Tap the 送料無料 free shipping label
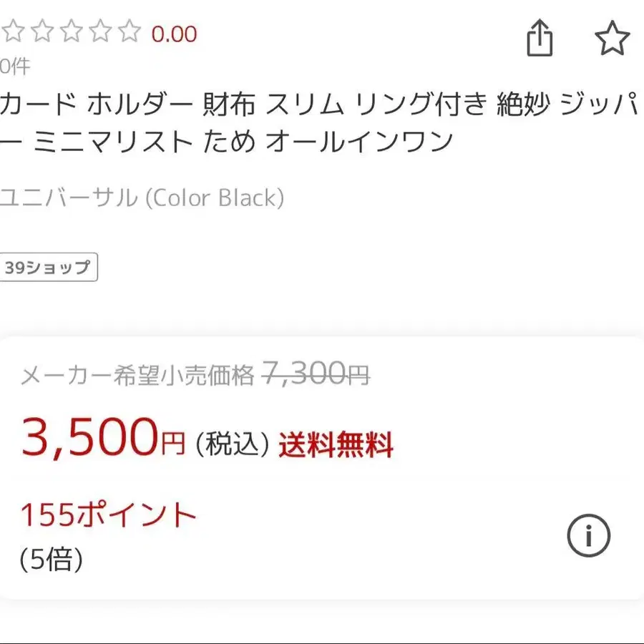Image resolution: width=644 pixels, height=644 pixels. (x=336, y=445)
